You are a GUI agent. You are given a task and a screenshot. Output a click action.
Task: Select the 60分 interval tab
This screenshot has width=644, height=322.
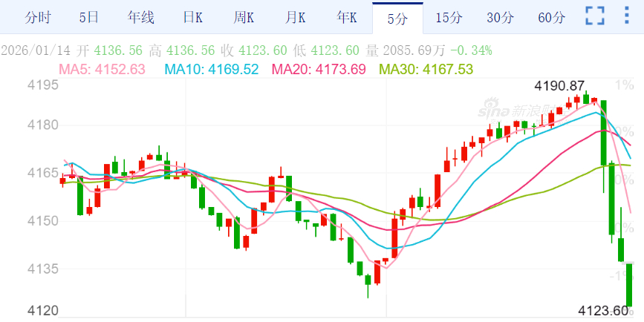pyautogui.click(x=552, y=18)
